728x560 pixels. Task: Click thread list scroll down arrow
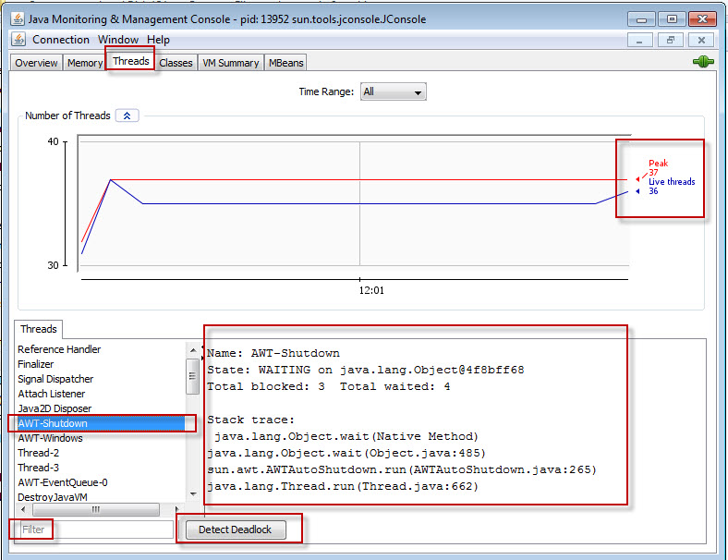pos(193,494)
